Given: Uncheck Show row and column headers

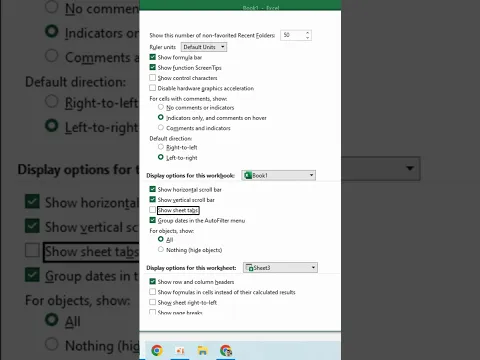Looking at the screenshot, I should [153, 282].
